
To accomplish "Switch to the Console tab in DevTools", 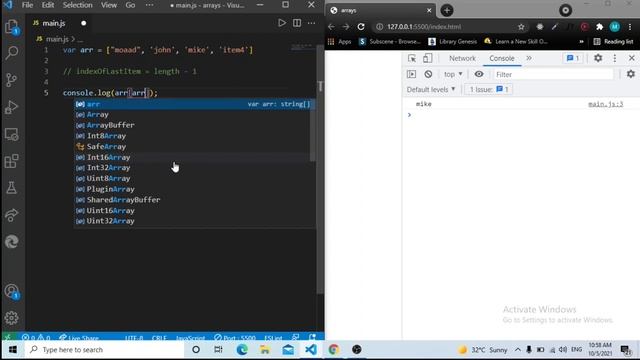I will tap(502, 58).
